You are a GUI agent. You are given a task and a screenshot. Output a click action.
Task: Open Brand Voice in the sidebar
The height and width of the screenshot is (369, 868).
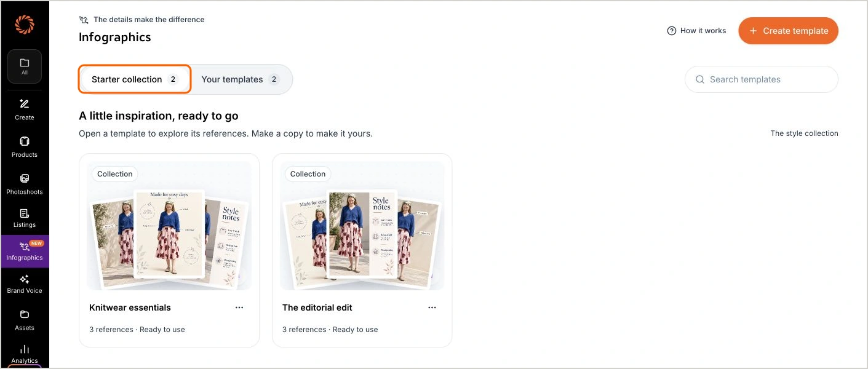click(x=25, y=284)
